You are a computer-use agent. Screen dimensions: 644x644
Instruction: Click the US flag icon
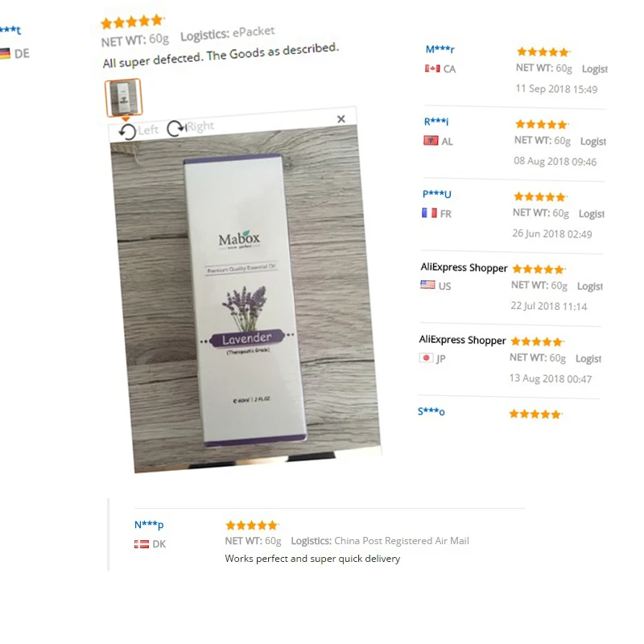point(427,285)
